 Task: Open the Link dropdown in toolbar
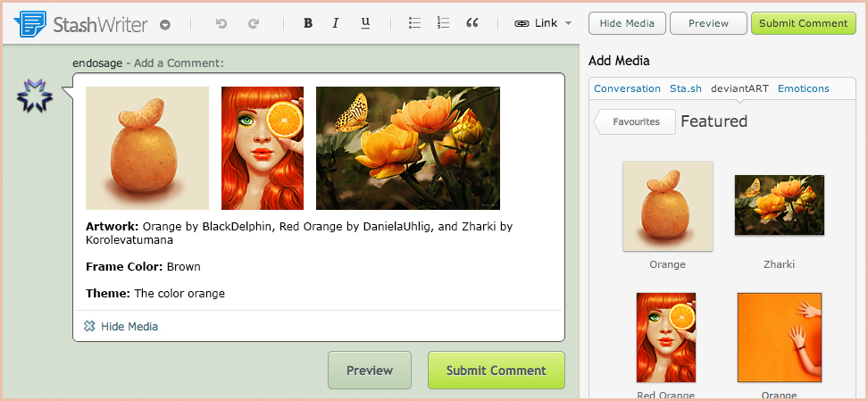point(543,23)
